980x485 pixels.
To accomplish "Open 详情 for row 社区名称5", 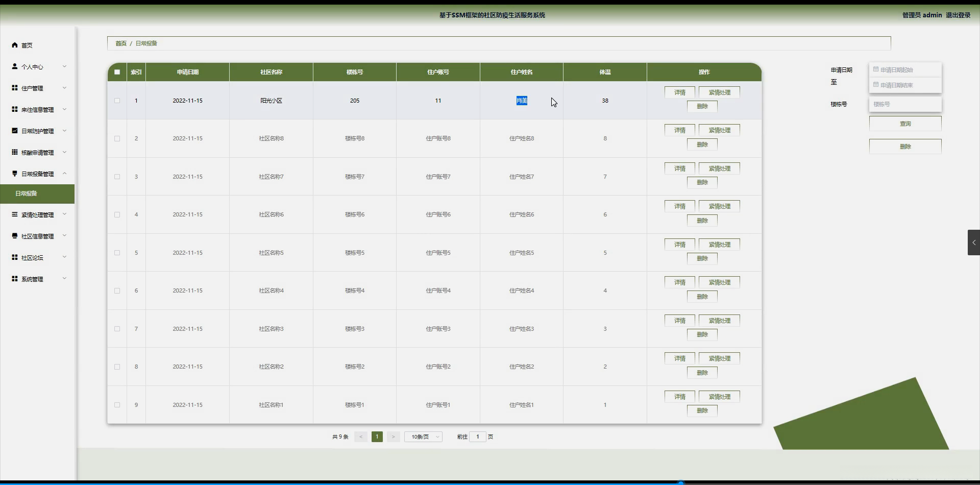I will point(680,245).
